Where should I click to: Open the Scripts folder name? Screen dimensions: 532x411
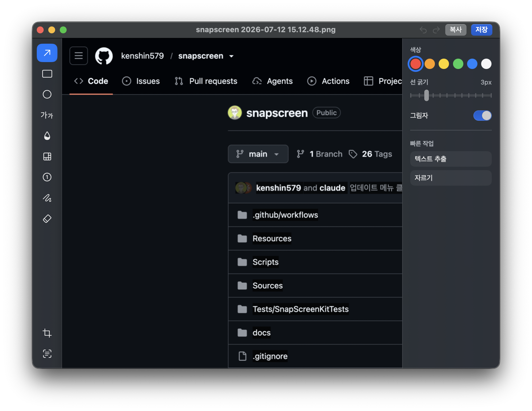265,262
